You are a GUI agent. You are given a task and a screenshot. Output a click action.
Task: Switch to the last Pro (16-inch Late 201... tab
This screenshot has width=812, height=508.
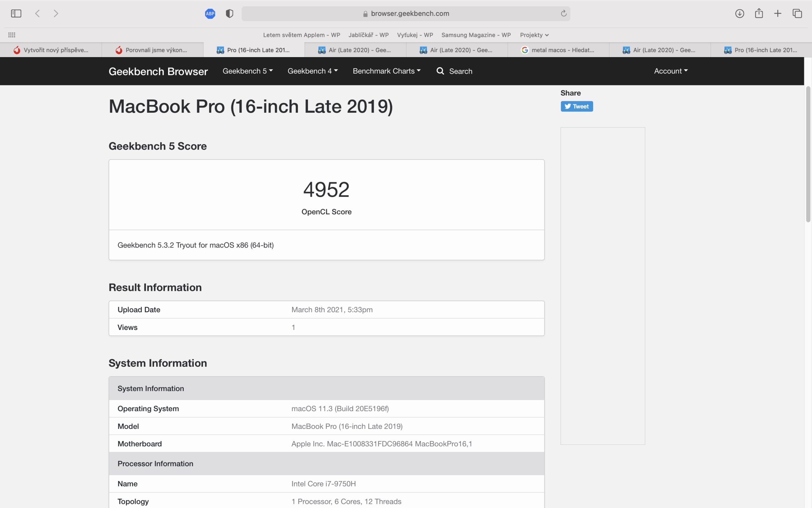[761, 50]
